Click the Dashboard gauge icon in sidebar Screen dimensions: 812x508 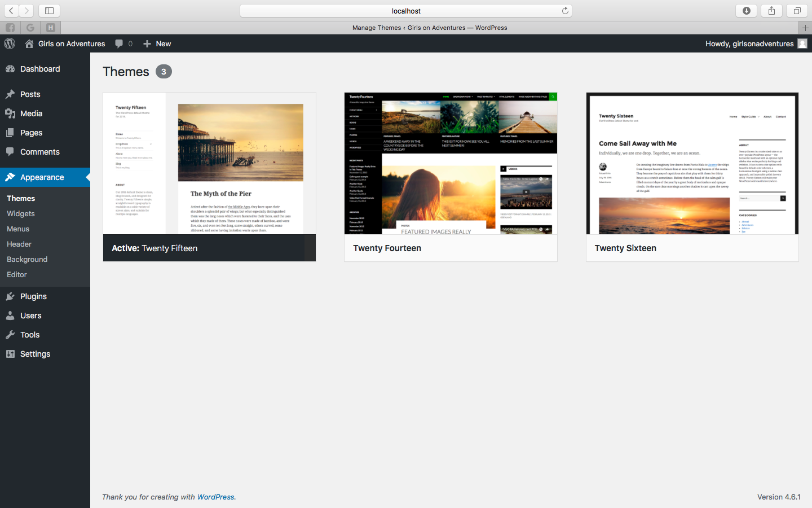click(x=10, y=69)
